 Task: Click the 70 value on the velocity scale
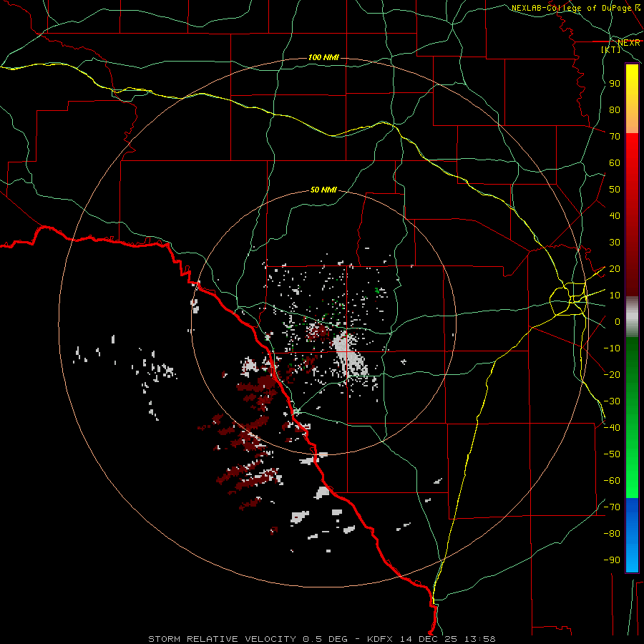point(615,137)
